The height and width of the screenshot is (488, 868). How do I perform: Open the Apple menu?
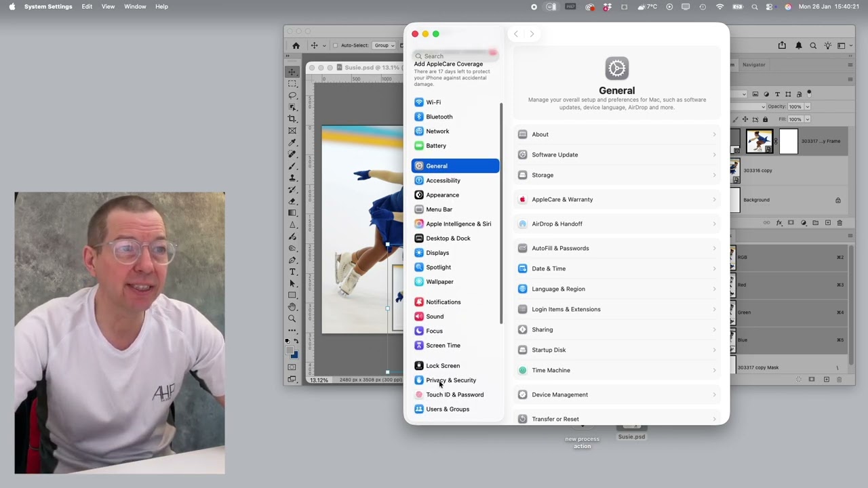point(12,7)
